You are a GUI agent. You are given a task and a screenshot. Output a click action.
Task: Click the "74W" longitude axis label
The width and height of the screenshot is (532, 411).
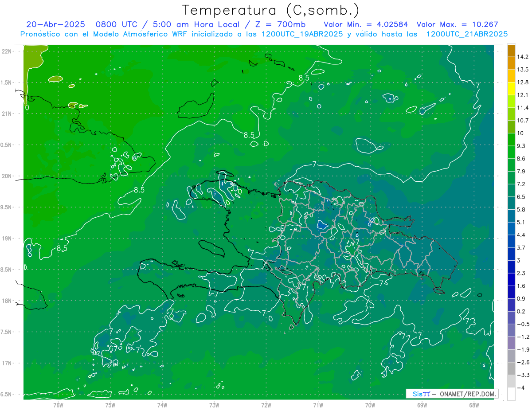162,405
